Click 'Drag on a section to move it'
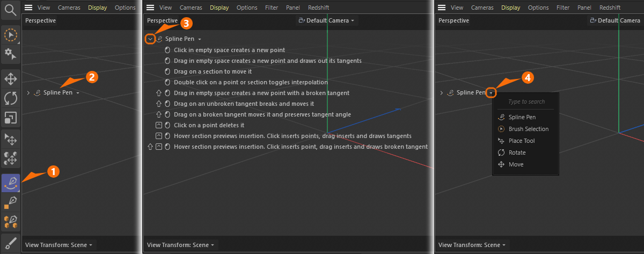This screenshot has width=644, height=254. [x=213, y=71]
